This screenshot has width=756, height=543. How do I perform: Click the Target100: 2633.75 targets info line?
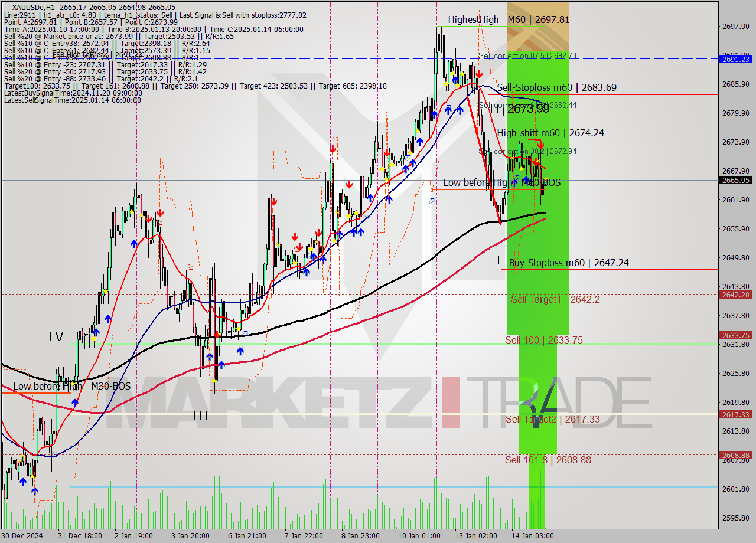pos(195,86)
